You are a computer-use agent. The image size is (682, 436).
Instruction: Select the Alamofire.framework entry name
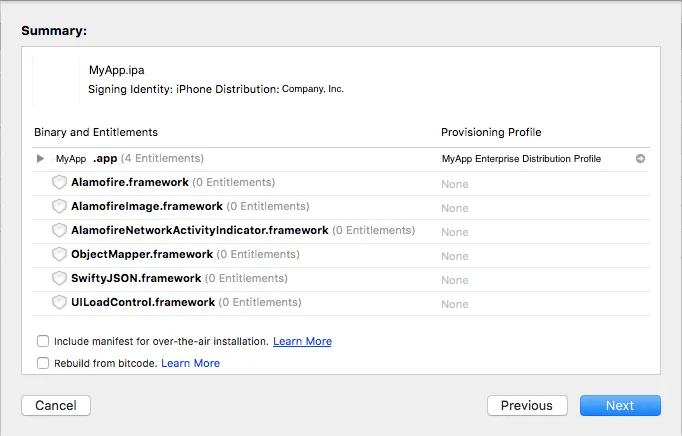(x=130, y=183)
